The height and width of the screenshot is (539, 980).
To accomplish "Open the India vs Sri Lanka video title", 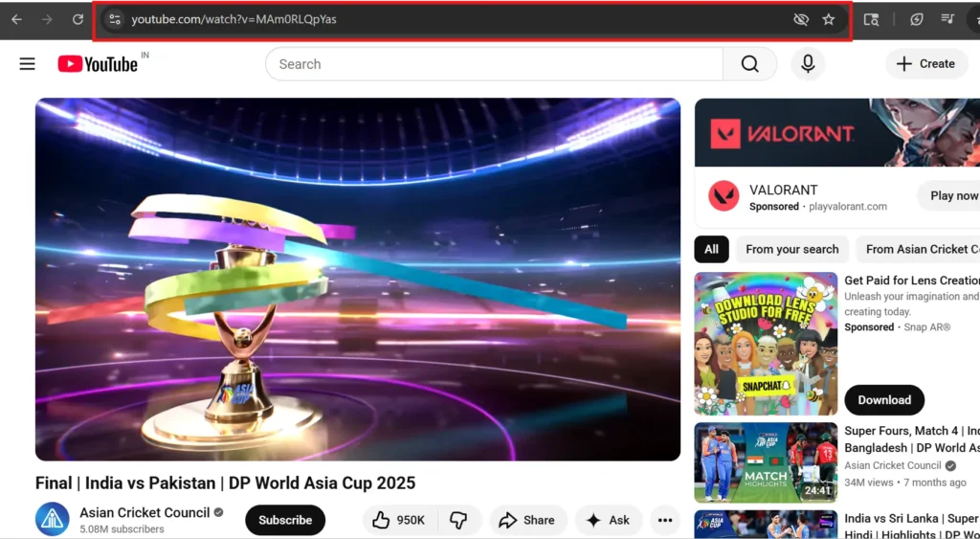I will [x=912, y=526].
